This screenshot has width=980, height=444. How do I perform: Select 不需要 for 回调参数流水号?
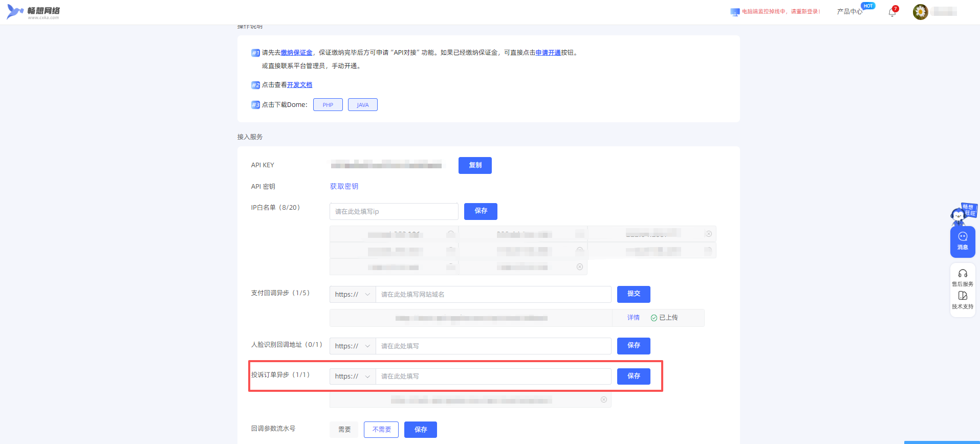pos(381,430)
